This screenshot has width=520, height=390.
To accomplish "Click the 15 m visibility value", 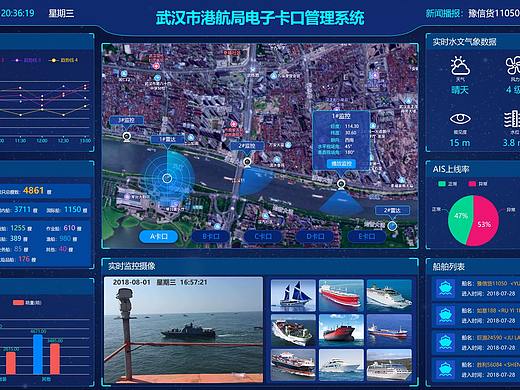I will [460, 143].
